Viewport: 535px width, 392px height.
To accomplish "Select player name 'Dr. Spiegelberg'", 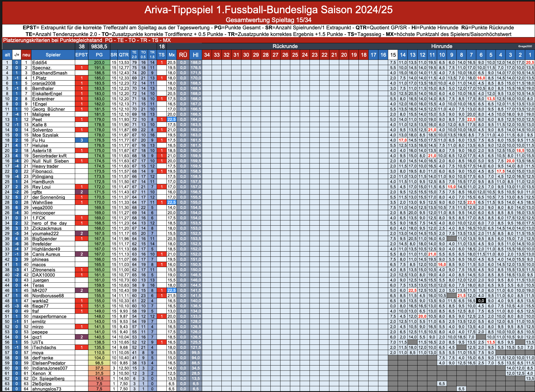I will (48, 378).
